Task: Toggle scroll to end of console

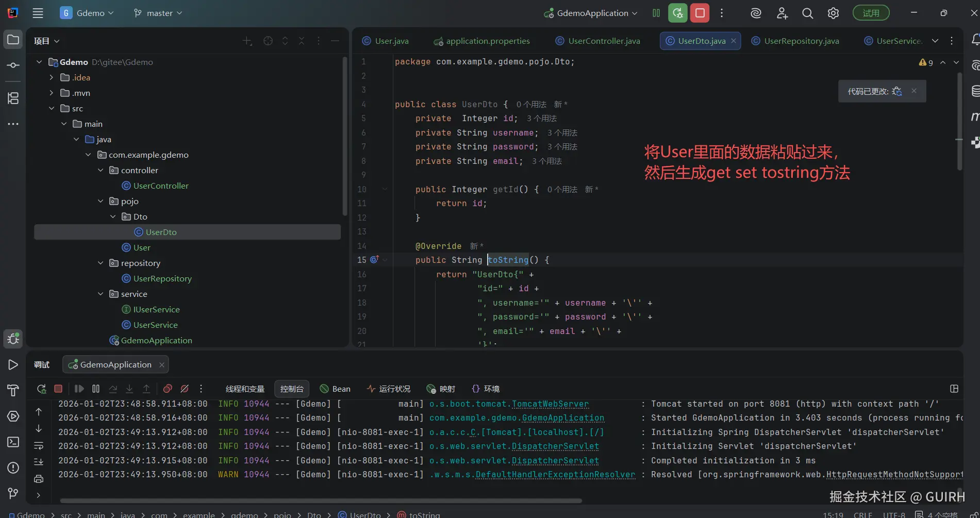Action: click(x=39, y=462)
